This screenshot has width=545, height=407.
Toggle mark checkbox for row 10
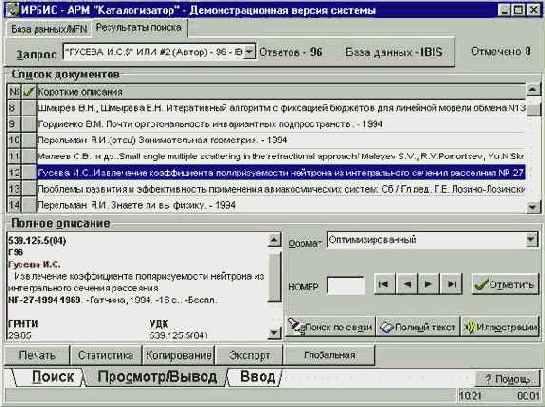(x=29, y=140)
